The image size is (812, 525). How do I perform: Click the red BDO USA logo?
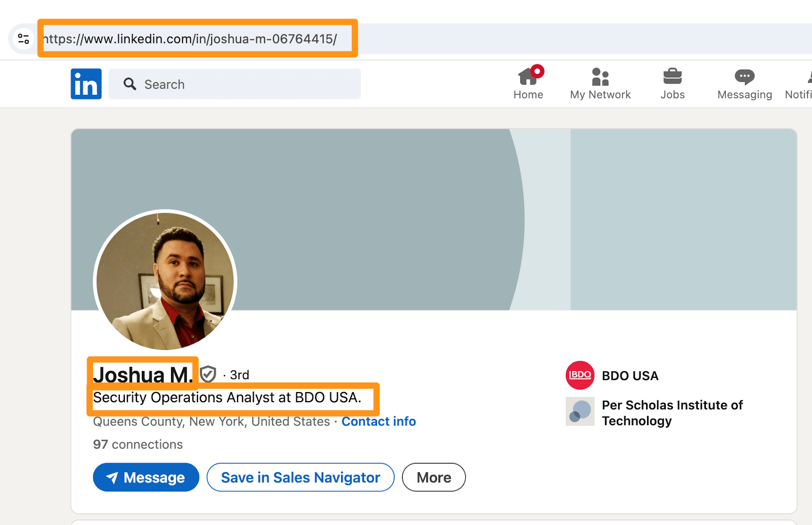click(580, 375)
